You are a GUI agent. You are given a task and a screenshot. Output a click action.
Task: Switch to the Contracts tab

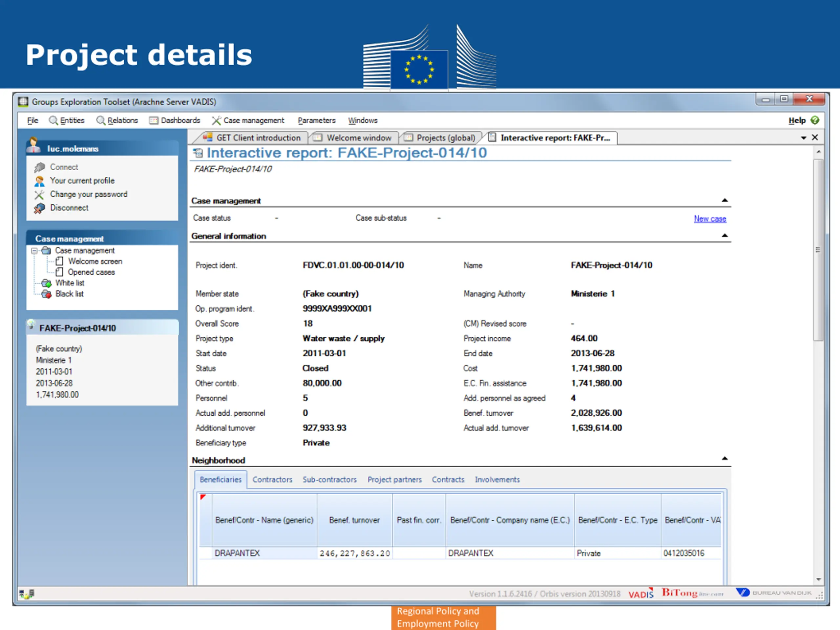coord(448,480)
